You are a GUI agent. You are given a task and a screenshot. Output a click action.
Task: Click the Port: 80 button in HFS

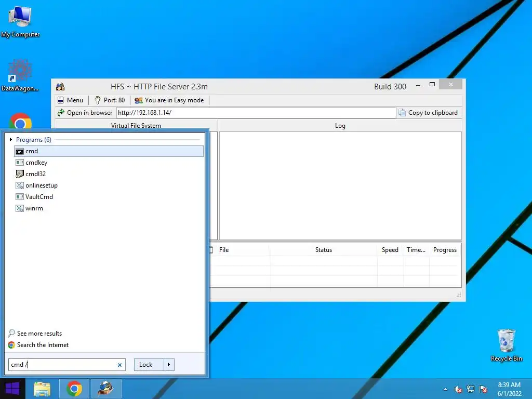110,100
